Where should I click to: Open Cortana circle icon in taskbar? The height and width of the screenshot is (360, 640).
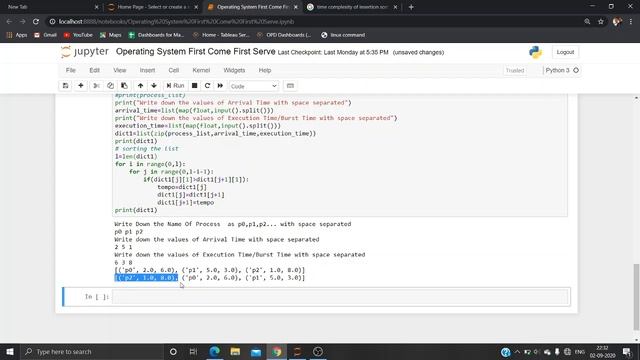tap(173, 351)
